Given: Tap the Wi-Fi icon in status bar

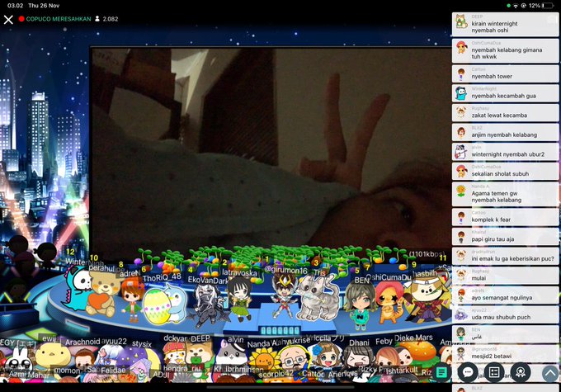Looking at the screenshot, I should (x=516, y=6).
